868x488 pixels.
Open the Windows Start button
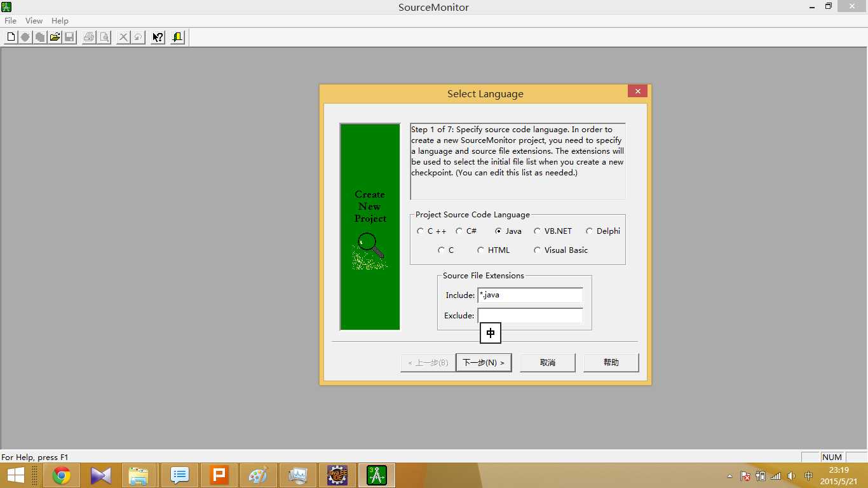(x=16, y=475)
